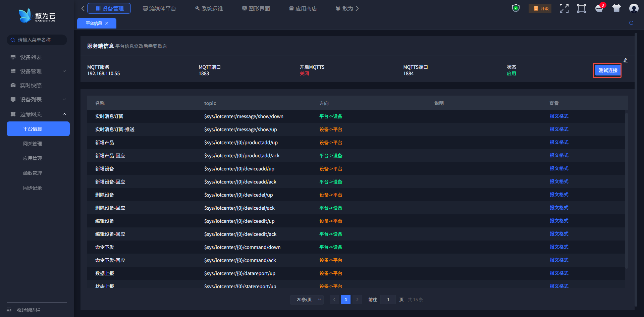
Task: Click the edit pencil icon for server info
Action: click(x=625, y=60)
